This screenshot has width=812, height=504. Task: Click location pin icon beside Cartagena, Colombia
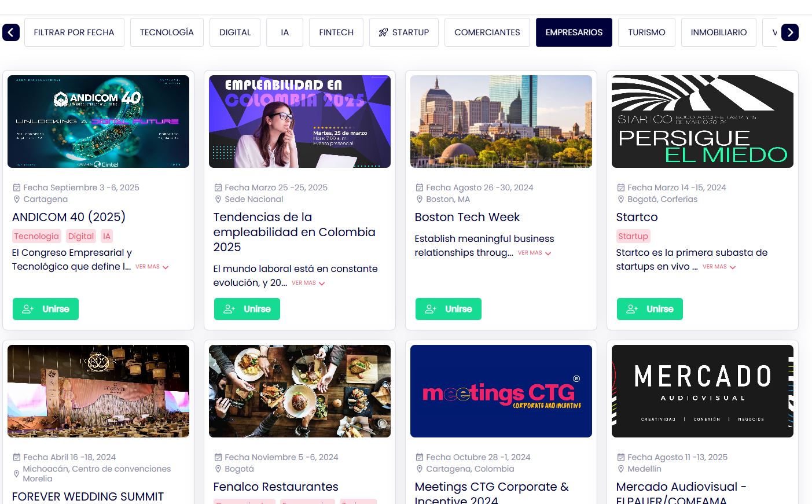[x=420, y=469]
